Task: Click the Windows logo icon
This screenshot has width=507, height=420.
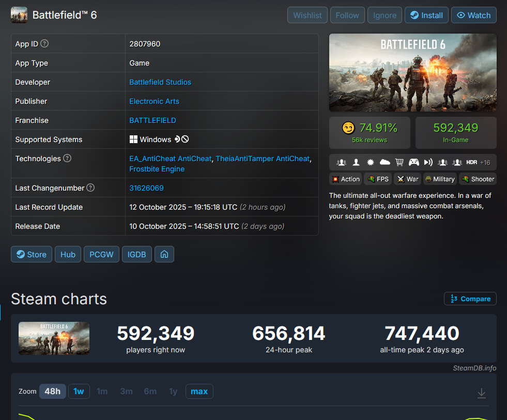Action: [133, 139]
